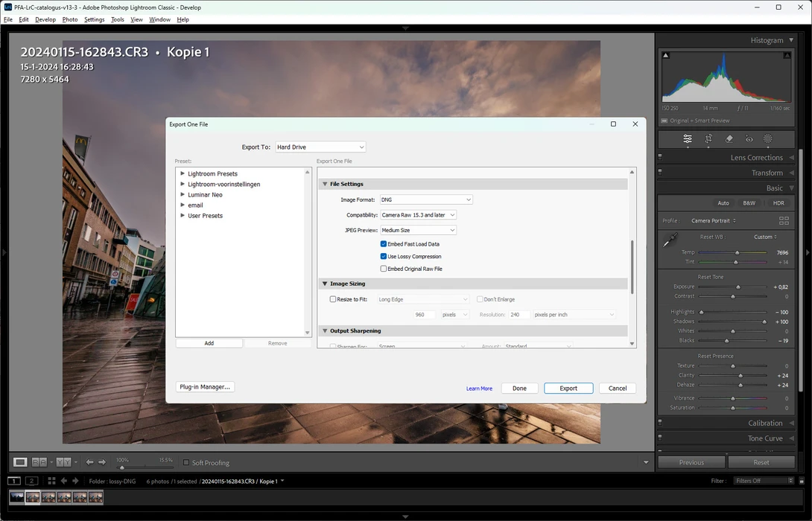The image size is (812, 521).
Task: Switch to Reference view mode
Action: pyautogui.click(x=39, y=462)
